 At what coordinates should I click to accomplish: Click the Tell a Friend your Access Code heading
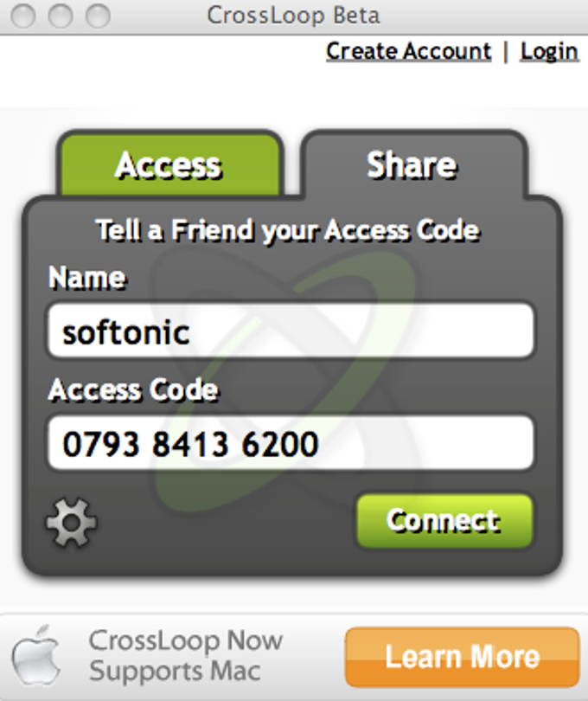tap(288, 231)
